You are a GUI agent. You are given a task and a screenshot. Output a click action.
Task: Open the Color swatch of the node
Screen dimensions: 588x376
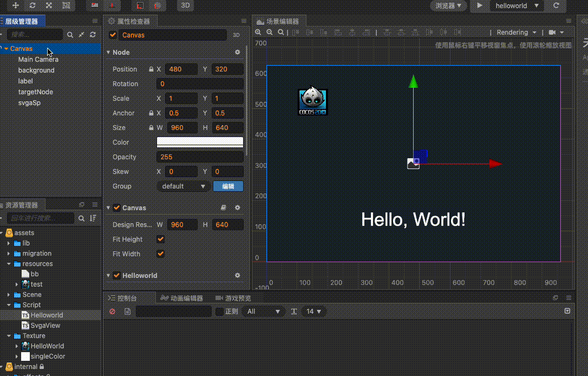[x=200, y=142]
